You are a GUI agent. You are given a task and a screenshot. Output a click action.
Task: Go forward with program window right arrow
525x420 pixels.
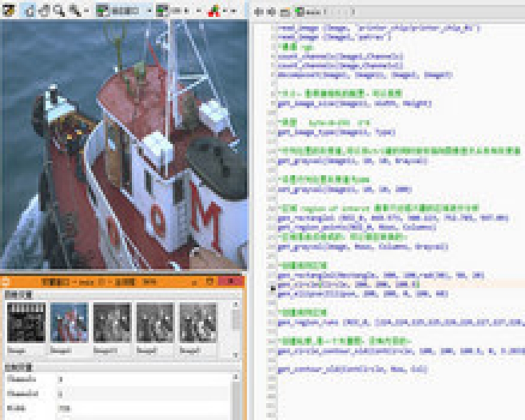[x=271, y=11]
